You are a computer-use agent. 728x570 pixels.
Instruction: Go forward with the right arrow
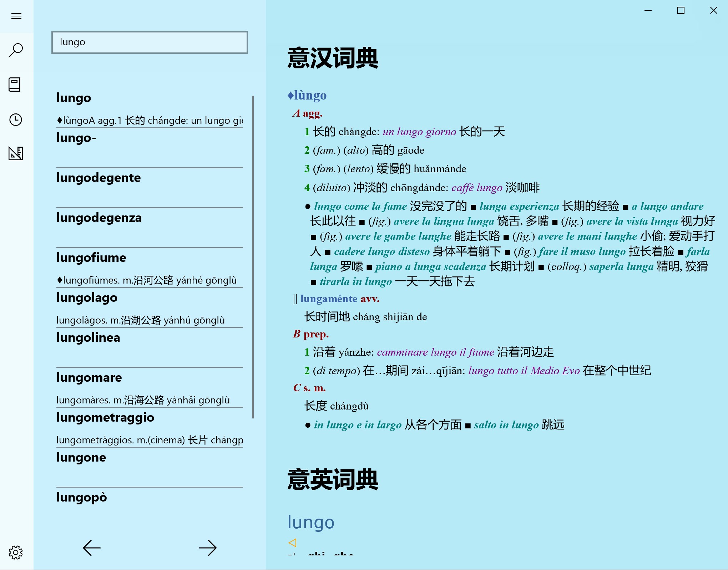click(x=208, y=548)
